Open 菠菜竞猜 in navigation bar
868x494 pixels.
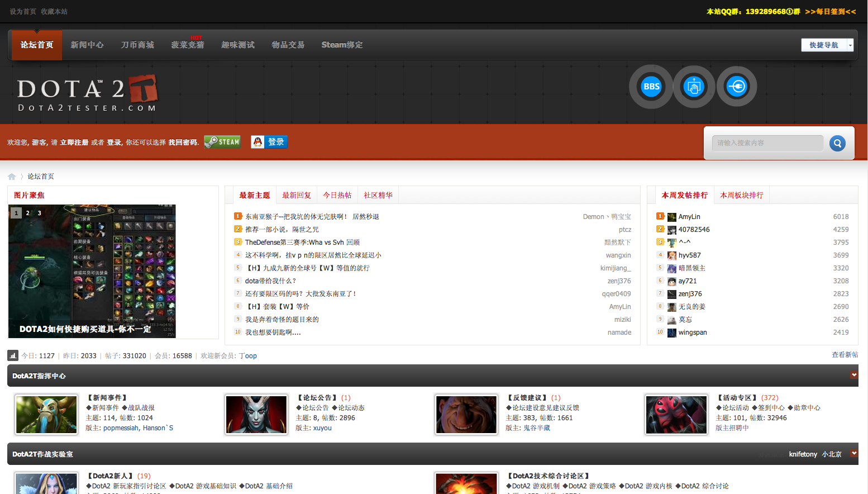[188, 45]
